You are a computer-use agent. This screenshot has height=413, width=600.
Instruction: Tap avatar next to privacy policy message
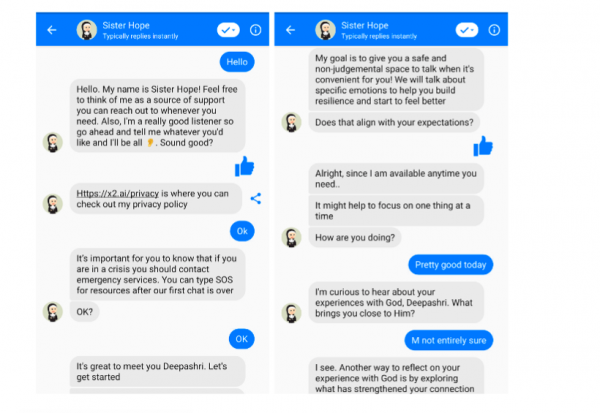pos(52,203)
